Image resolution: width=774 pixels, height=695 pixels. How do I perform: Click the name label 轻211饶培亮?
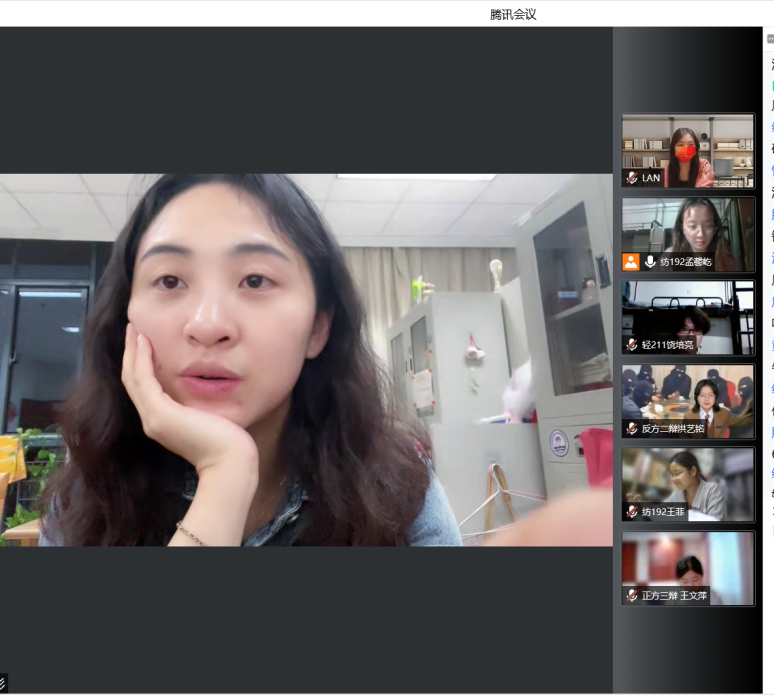click(x=667, y=345)
